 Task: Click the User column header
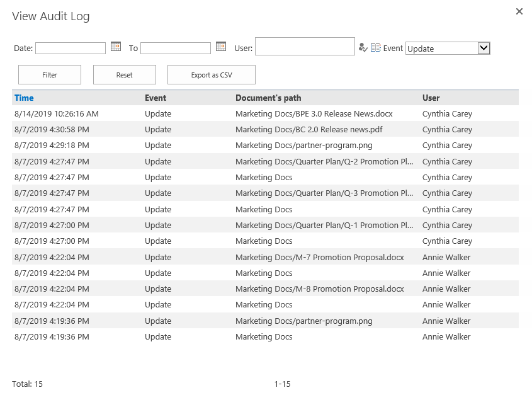pyautogui.click(x=431, y=98)
